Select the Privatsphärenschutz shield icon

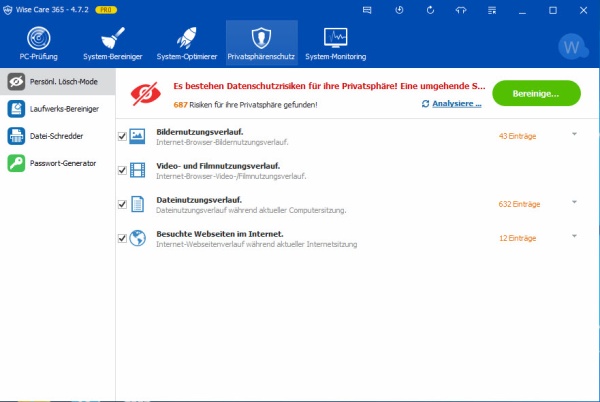pos(261,38)
